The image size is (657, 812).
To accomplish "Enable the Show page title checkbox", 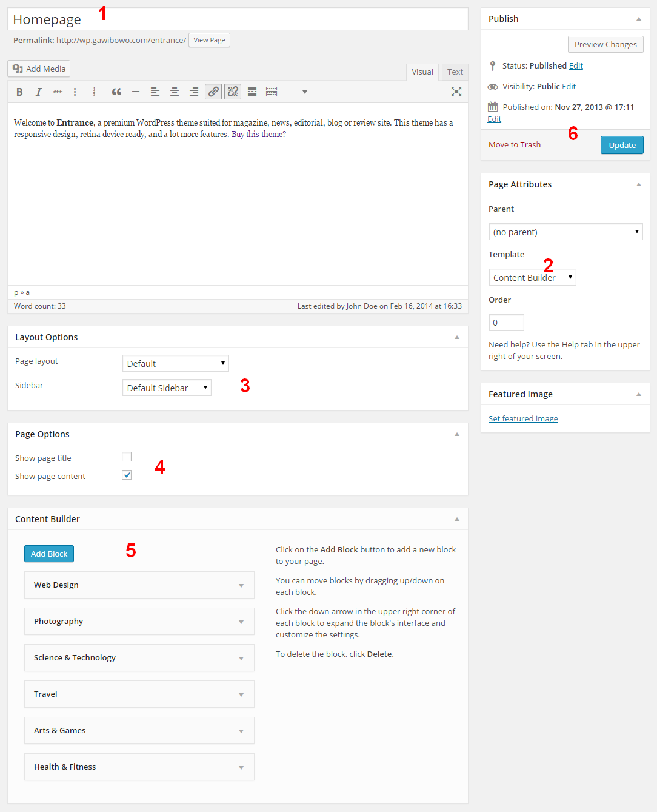I will [x=127, y=457].
